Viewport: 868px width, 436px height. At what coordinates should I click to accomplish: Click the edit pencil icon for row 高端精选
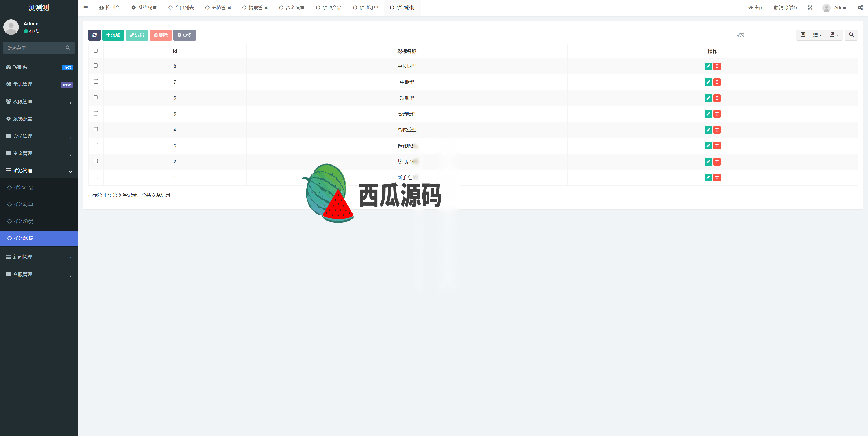coord(708,114)
